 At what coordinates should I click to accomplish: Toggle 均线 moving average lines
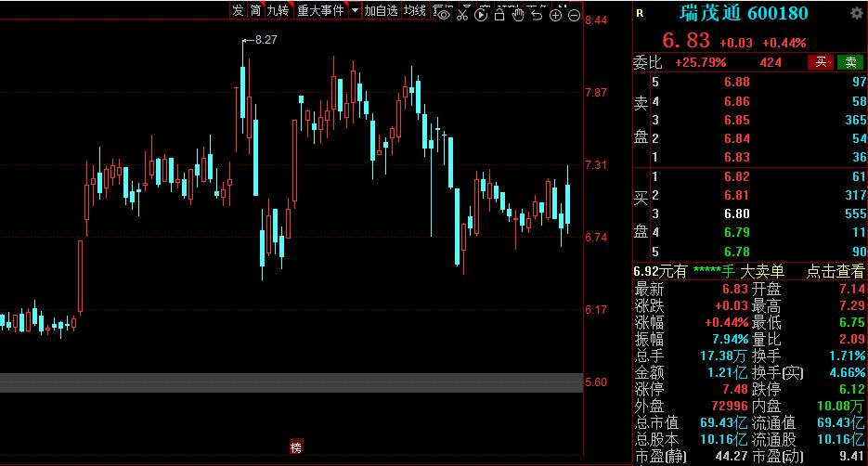(x=415, y=10)
